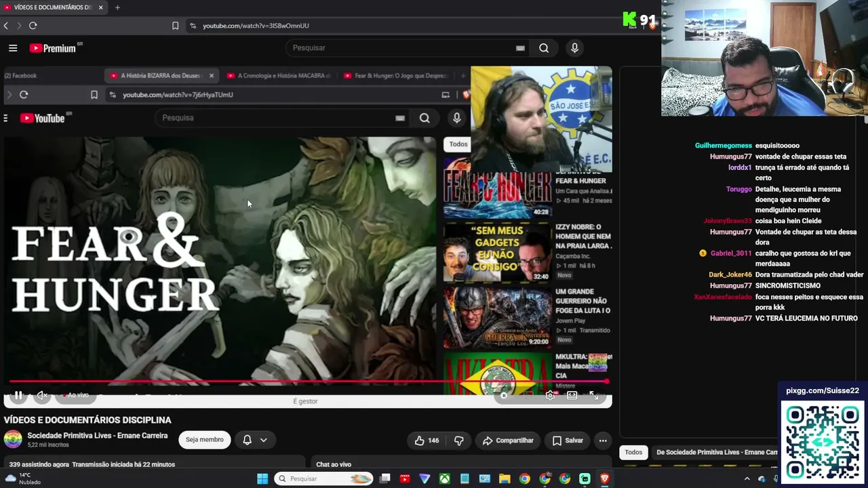Click inner address bar youtube.com/watch?v=7j6rHyaTUmU
Image resolution: width=868 pixels, height=488 pixels.
click(x=178, y=95)
